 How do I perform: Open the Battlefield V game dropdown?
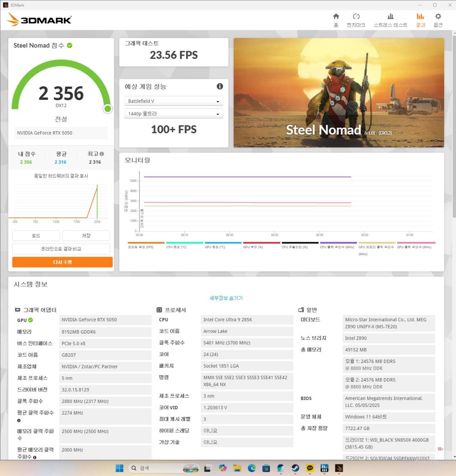(x=174, y=101)
